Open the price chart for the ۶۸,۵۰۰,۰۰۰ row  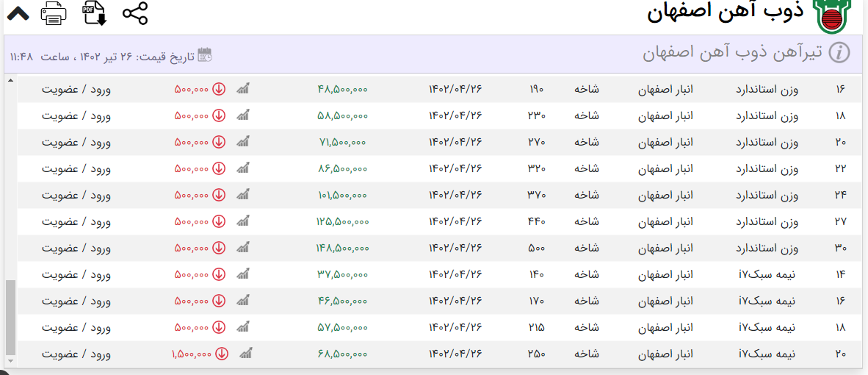(x=245, y=354)
